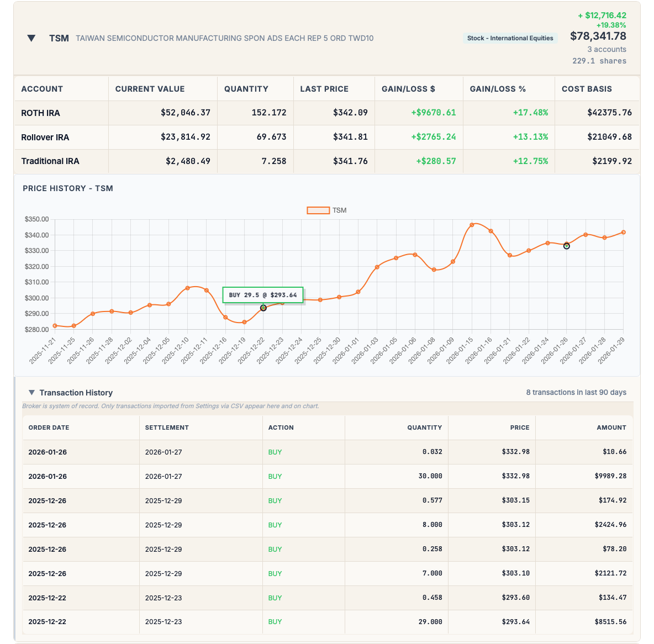Sort transactions by AMOUNT column
Screen dimensions: 654x644
click(611, 427)
